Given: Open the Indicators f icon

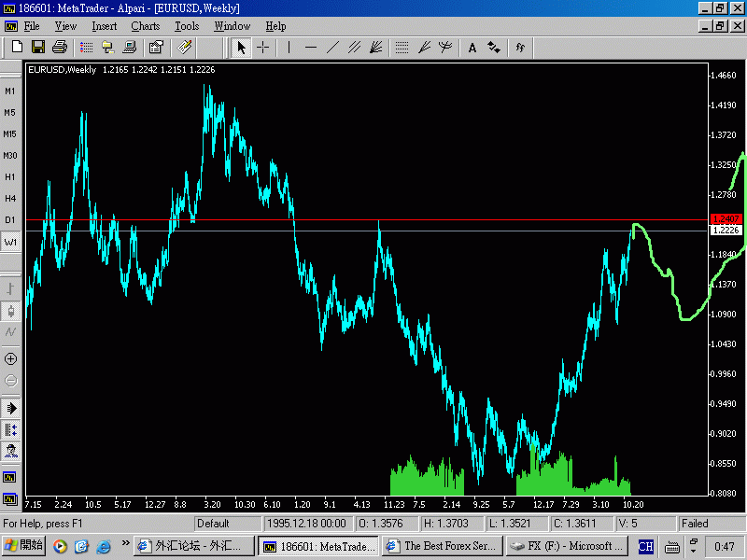Looking at the screenshot, I should click(x=520, y=48).
